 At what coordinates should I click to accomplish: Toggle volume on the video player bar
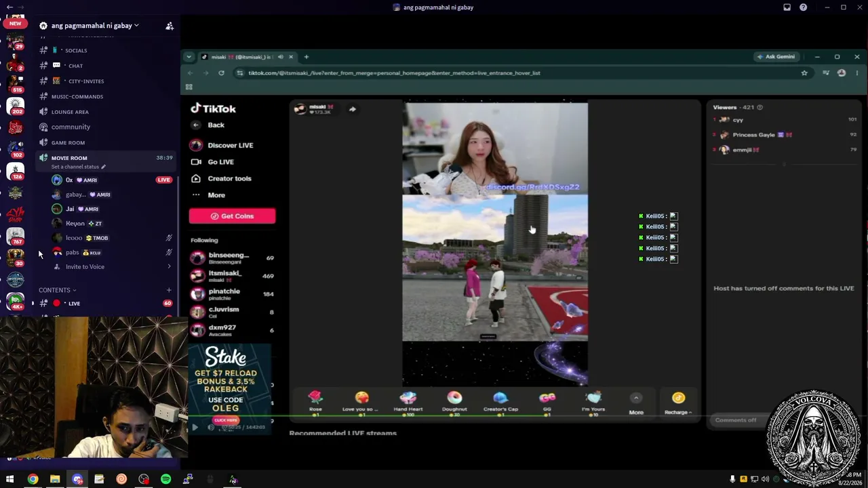[x=211, y=427]
